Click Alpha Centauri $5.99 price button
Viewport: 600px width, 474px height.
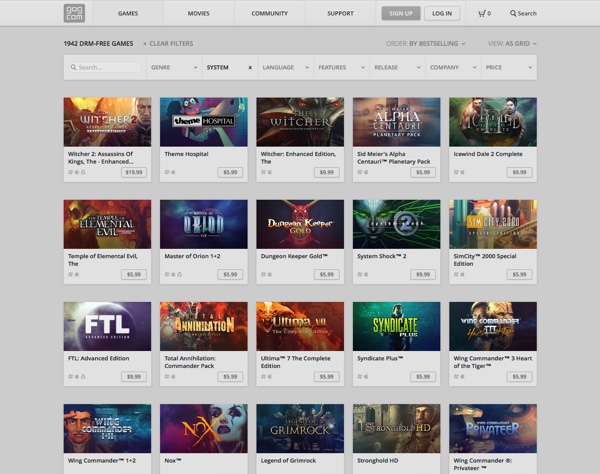pos(423,172)
